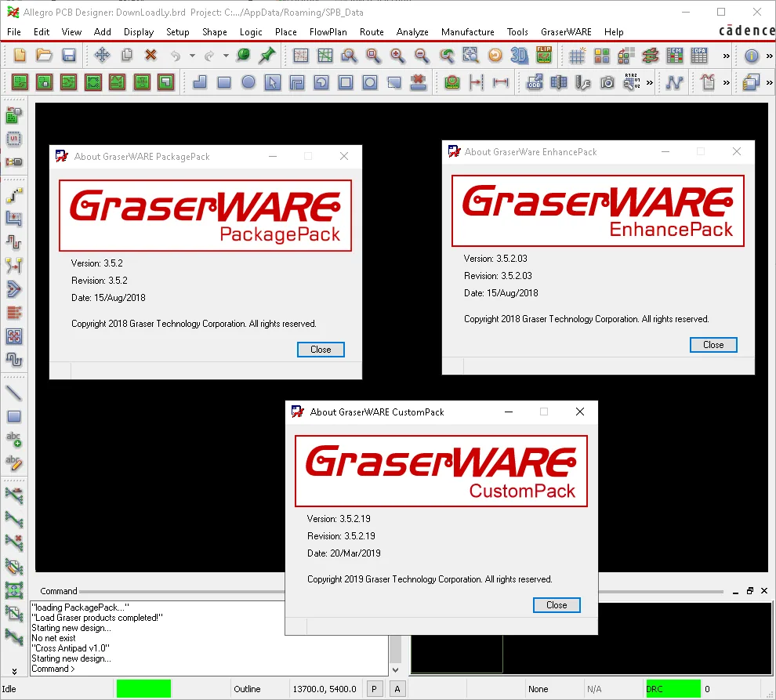Click the green pushpin icon

click(267, 56)
